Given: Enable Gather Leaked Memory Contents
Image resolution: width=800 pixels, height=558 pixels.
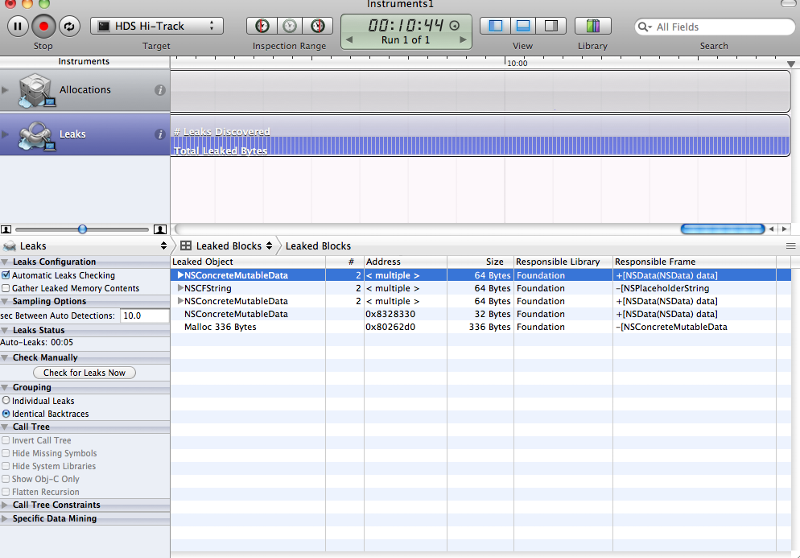Looking at the screenshot, I should click(x=6, y=288).
